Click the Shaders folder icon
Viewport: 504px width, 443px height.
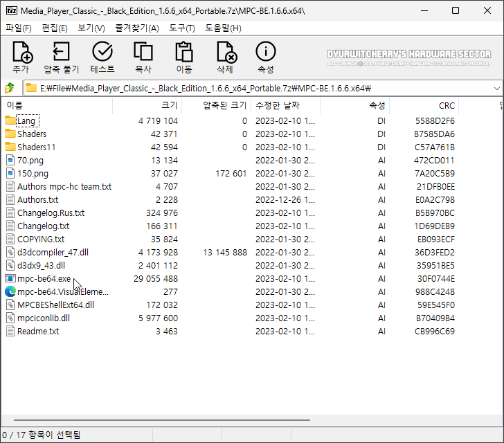click(10, 134)
